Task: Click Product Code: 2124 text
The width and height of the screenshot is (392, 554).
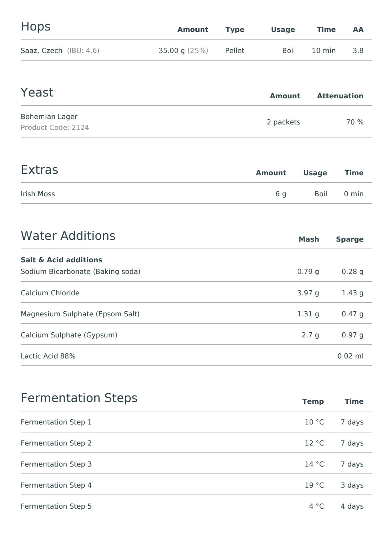Action: point(55,128)
